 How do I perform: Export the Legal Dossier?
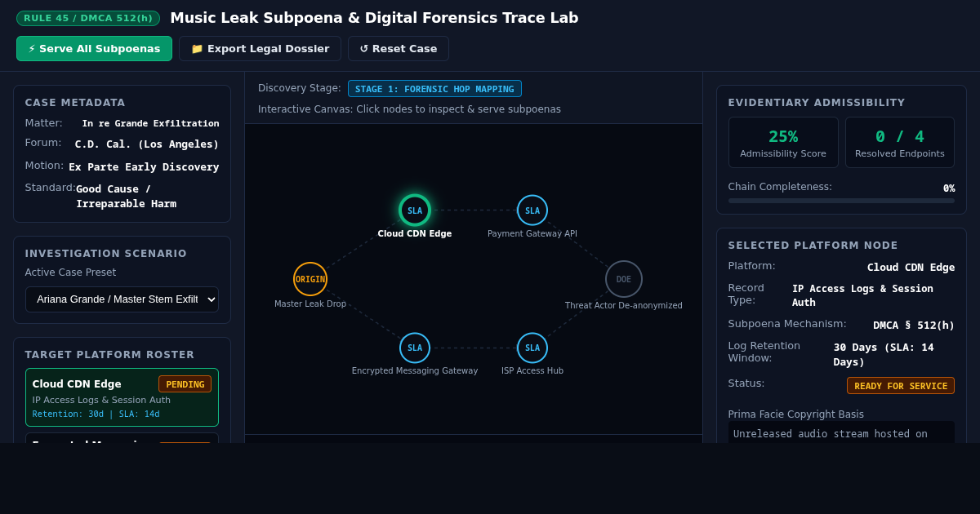click(260, 49)
